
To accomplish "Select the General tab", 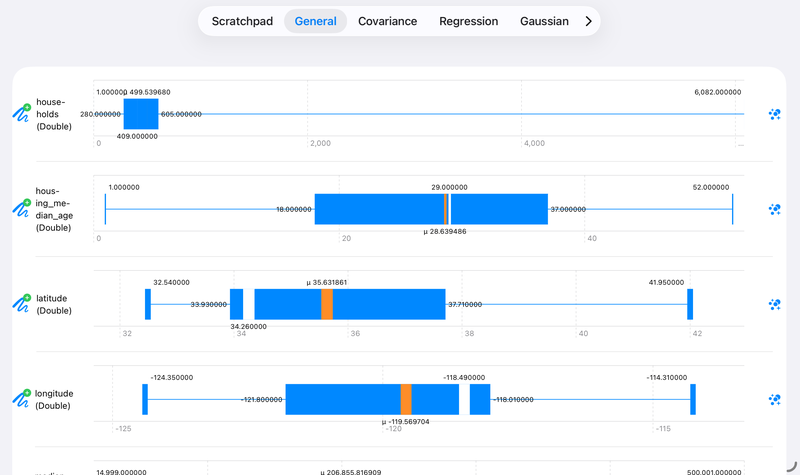I will coord(315,21).
